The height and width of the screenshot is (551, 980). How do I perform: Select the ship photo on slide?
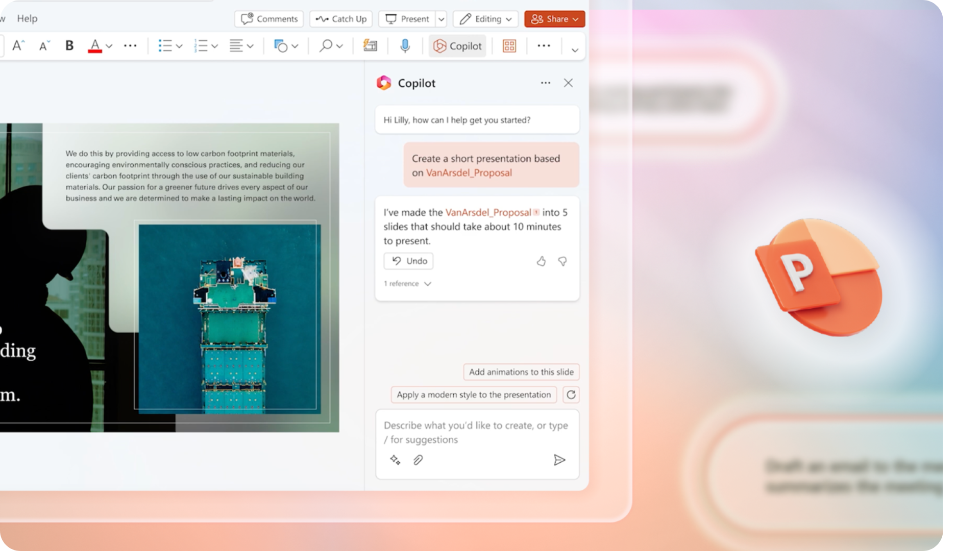230,318
